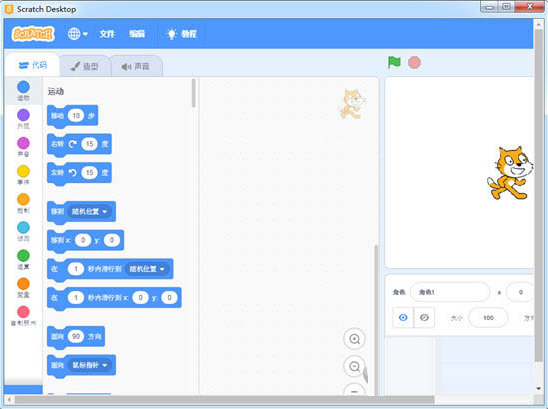Click the sprite x coordinate field

pos(520,292)
